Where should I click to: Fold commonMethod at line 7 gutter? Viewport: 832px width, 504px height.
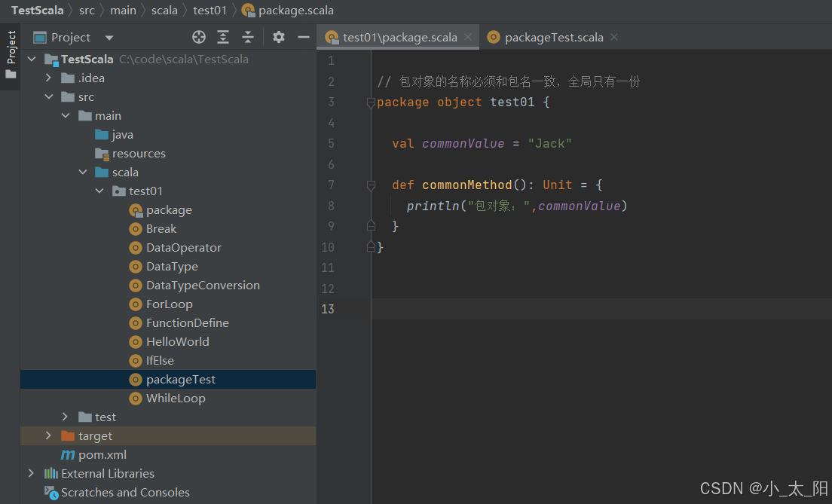[371, 185]
